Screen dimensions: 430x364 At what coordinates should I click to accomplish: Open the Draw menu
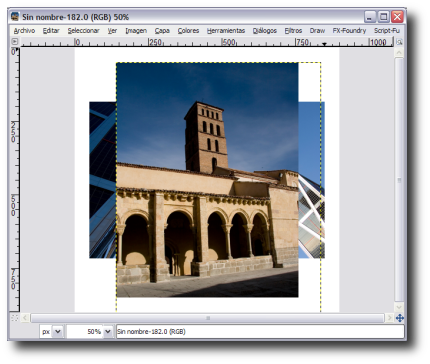[x=317, y=31]
